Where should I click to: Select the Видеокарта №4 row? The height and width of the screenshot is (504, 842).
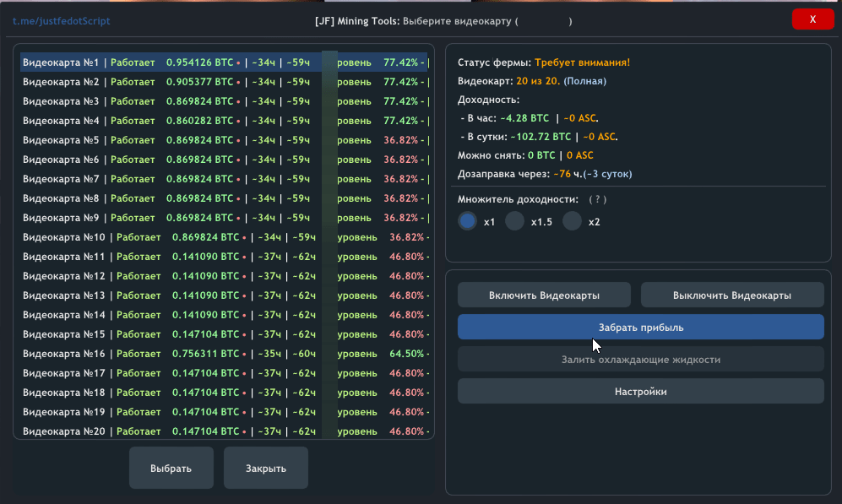pos(225,121)
